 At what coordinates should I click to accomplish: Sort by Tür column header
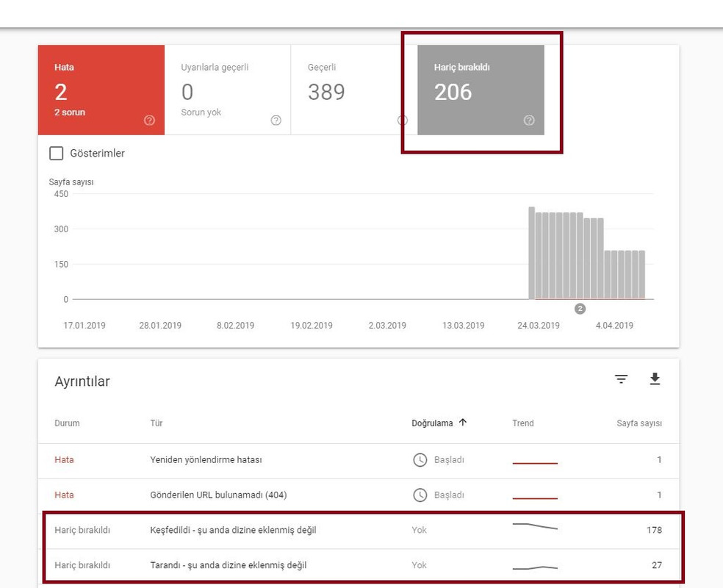pyautogui.click(x=157, y=423)
